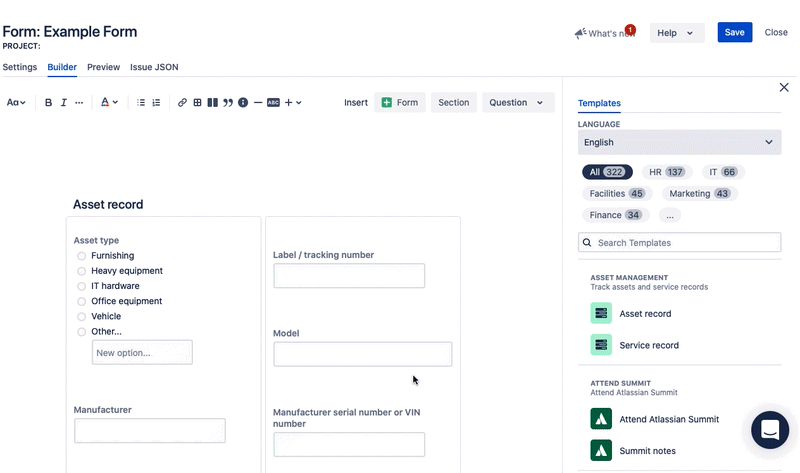Image resolution: width=800 pixels, height=473 pixels.
Task: Click the Summit notes template name
Action: tap(647, 451)
